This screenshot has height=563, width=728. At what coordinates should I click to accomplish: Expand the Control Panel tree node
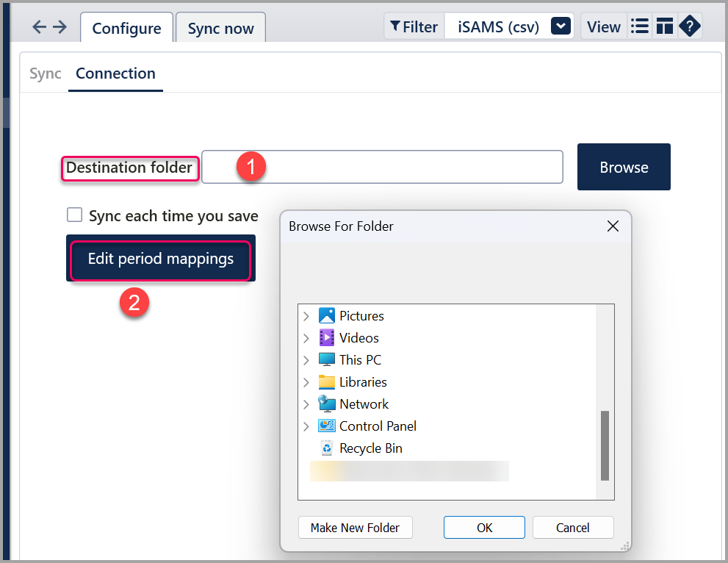pyautogui.click(x=306, y=426)
